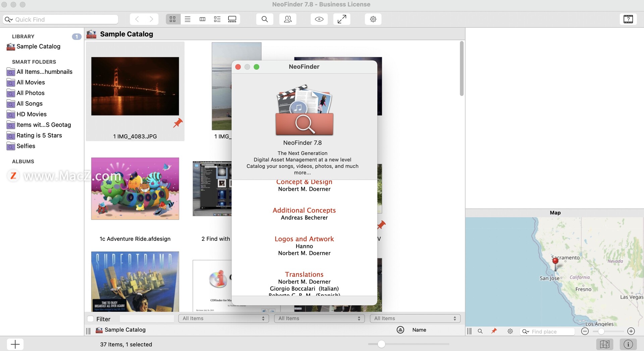Image resolution: width=644 pixels, height=351 pixels.
Task: Open the settings gear in toolbar
Action: pos(373,19)
